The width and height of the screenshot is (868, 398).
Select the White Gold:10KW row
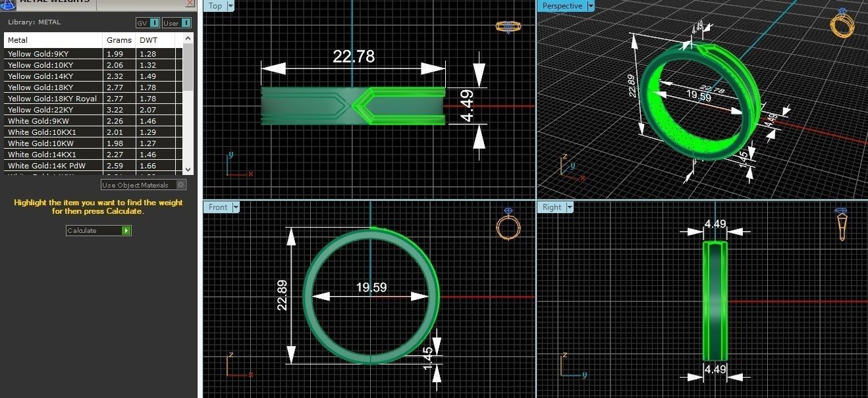click(93, 143)
